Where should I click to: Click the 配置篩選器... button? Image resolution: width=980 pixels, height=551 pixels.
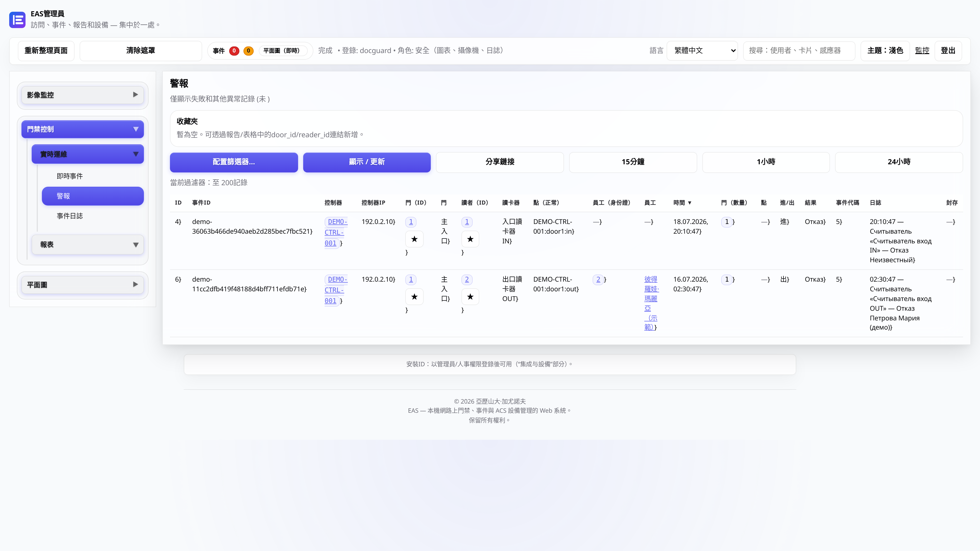(x=234, y=162)
